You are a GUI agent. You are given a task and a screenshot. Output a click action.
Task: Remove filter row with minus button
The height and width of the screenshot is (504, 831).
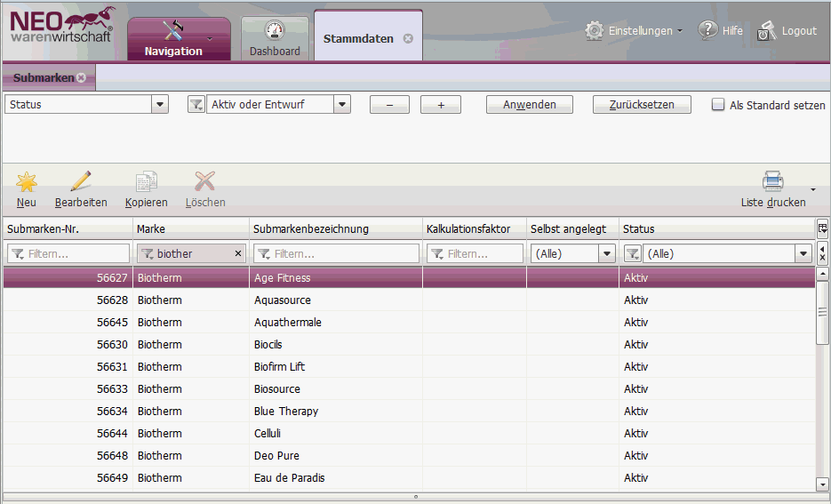point(389,105)
